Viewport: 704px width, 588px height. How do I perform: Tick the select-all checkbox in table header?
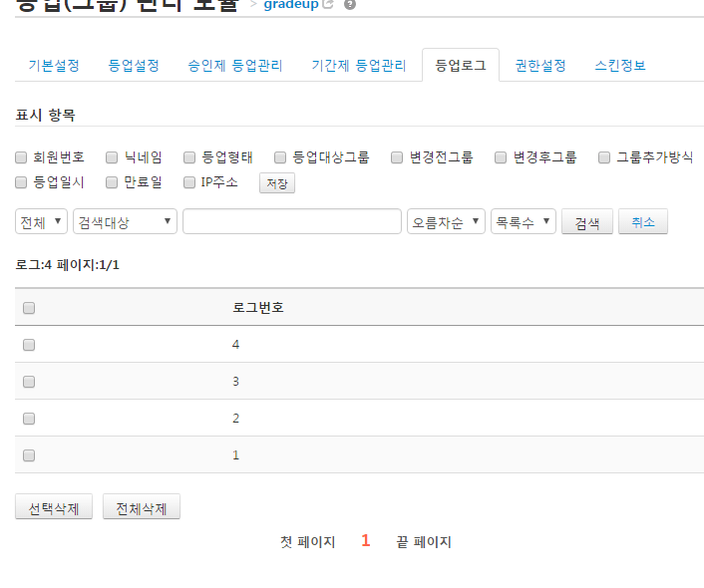29,308
